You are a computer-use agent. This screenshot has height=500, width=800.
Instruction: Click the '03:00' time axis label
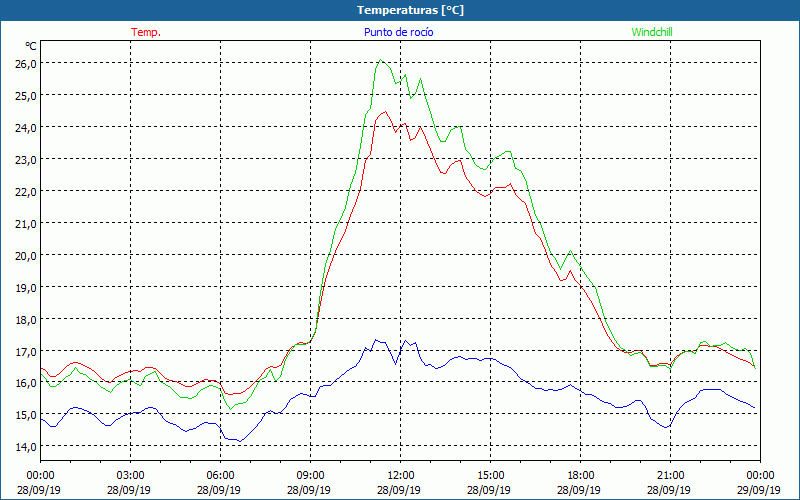[x=130, y=476]
